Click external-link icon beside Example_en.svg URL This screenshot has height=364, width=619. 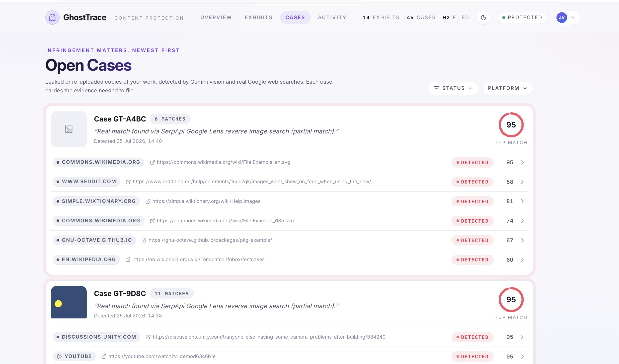click(153, 162)
